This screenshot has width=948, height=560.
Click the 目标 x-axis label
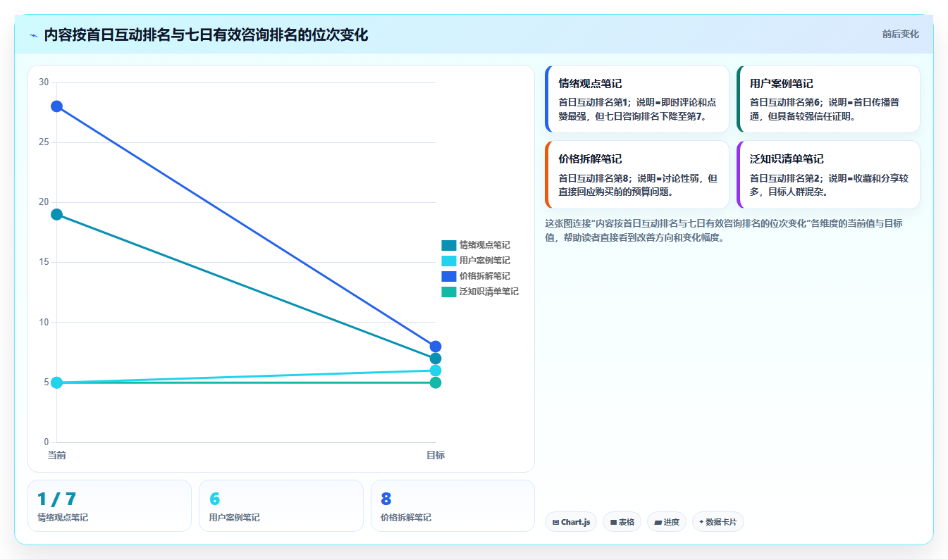click(x=436, y=455)
